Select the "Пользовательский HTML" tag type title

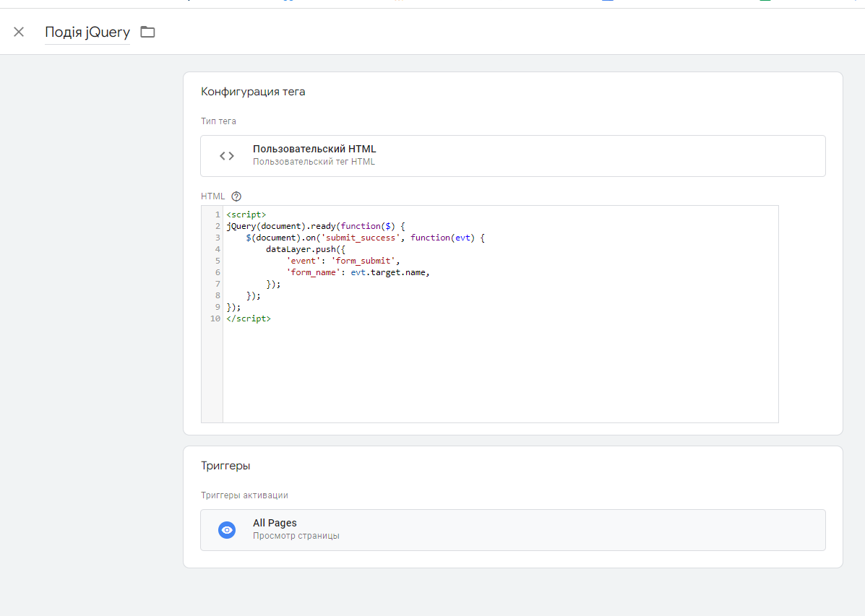tap(314, 149)
